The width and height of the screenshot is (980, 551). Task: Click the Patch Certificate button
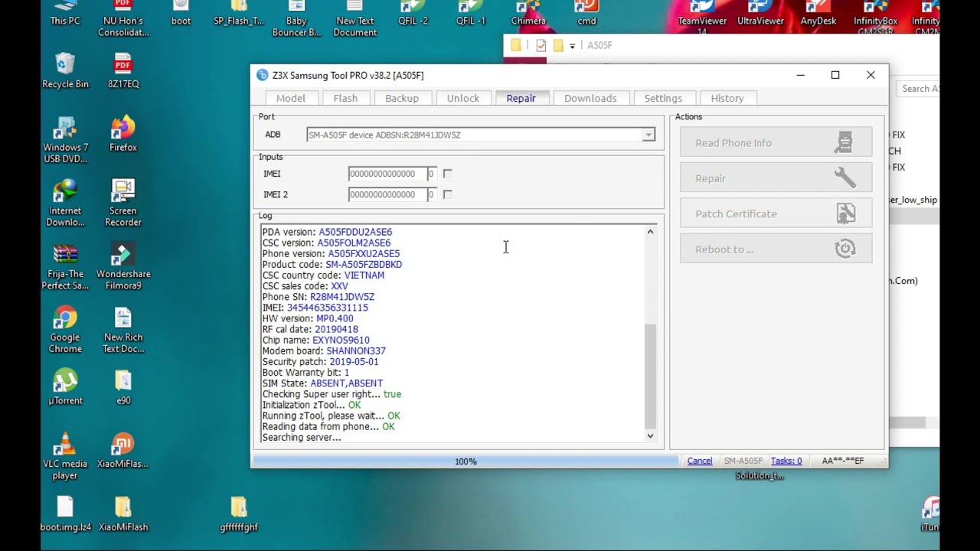coord(776,214)
